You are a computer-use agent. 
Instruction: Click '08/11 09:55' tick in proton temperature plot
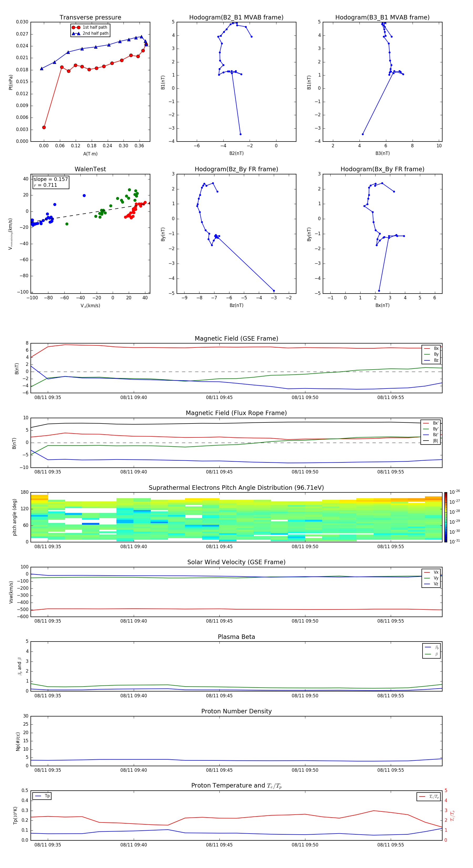coord(390,845)
